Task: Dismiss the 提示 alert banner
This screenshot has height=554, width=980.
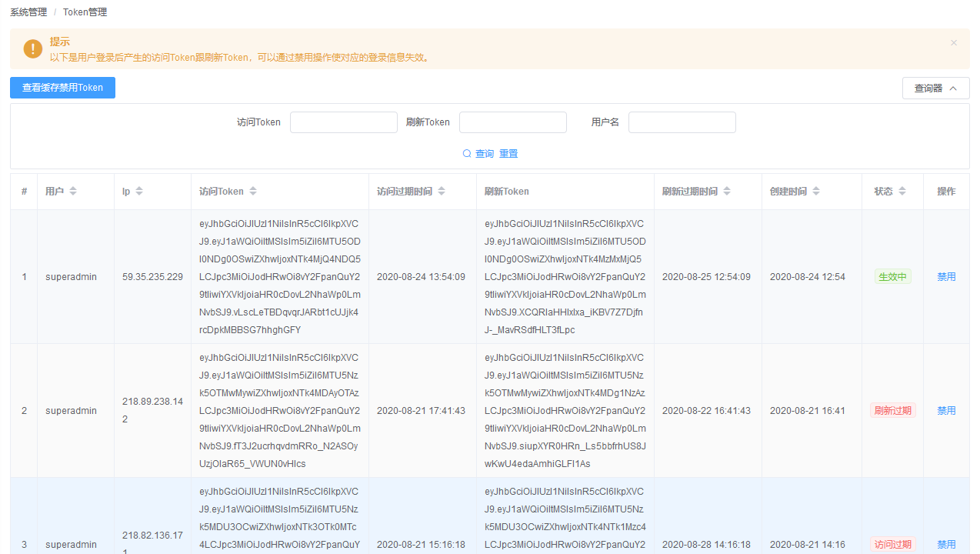Action: click(x=954, y=42)
